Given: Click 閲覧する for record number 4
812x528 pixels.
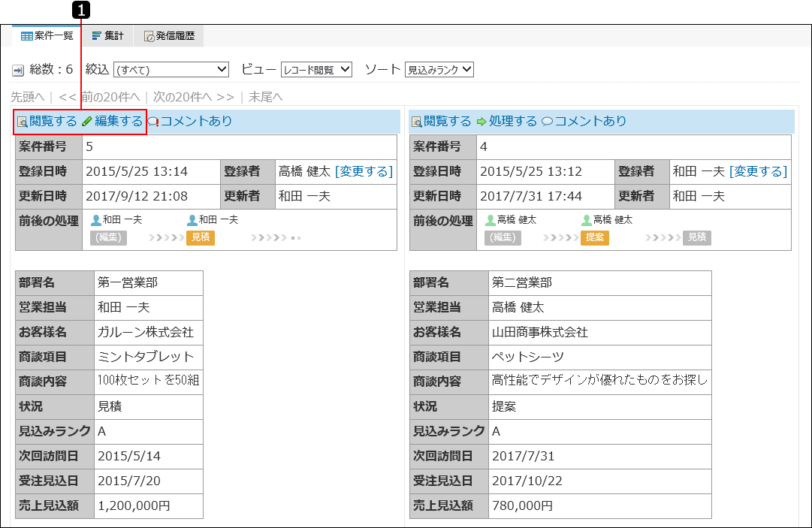Looking at the screenshot, I should (448, 121).
